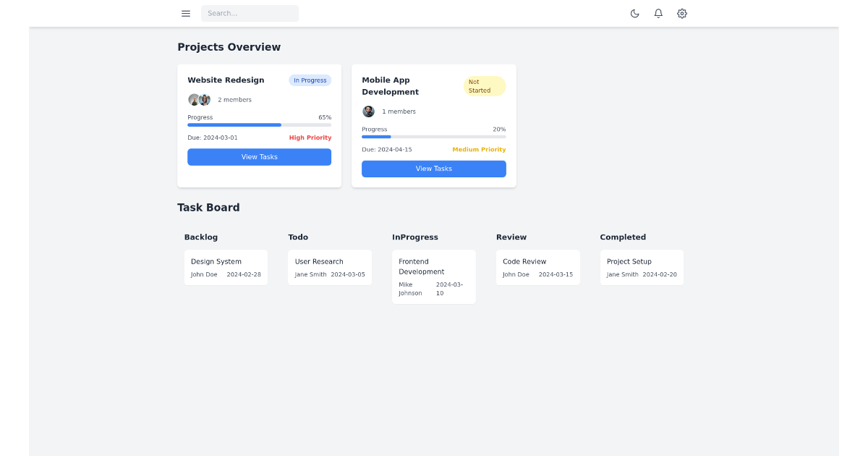
Task: Click the Not Started status badge
Action: pyautogui.click(x=484, y=86)
